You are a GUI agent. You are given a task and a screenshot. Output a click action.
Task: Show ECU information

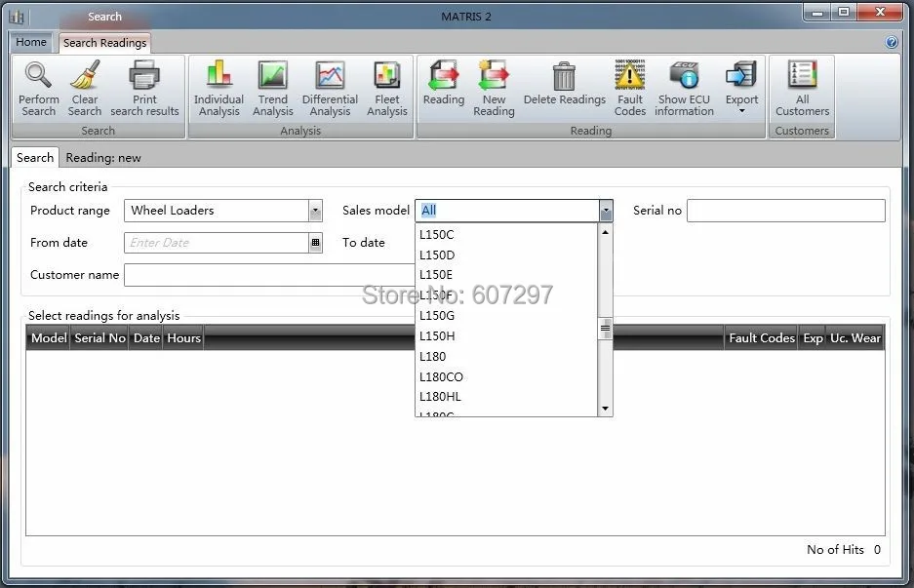[x=684, y=89]
